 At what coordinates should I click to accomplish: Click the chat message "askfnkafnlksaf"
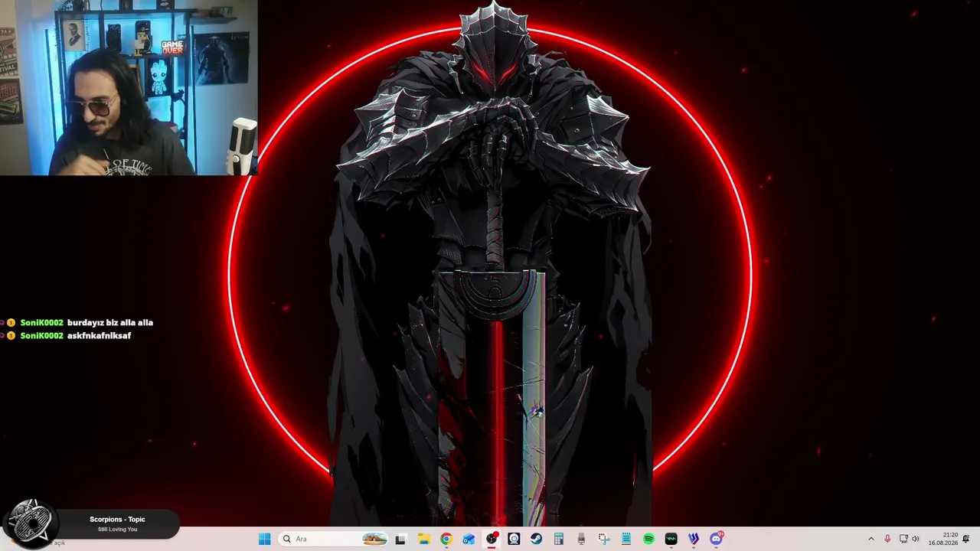coord(99,336)
